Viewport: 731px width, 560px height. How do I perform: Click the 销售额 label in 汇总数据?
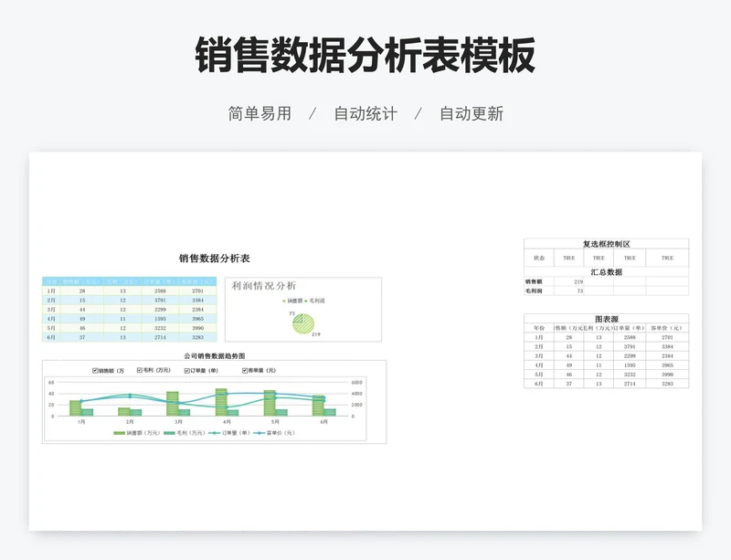pos(534,281)
